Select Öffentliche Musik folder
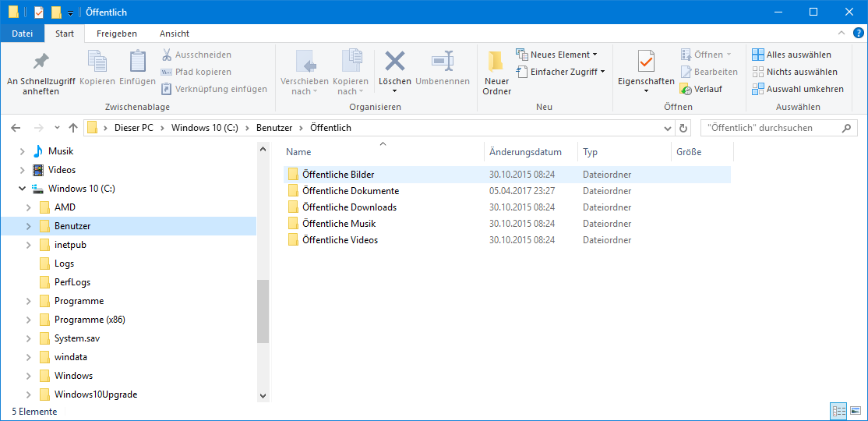Viewport: 868px width, 421px height. 506,224
